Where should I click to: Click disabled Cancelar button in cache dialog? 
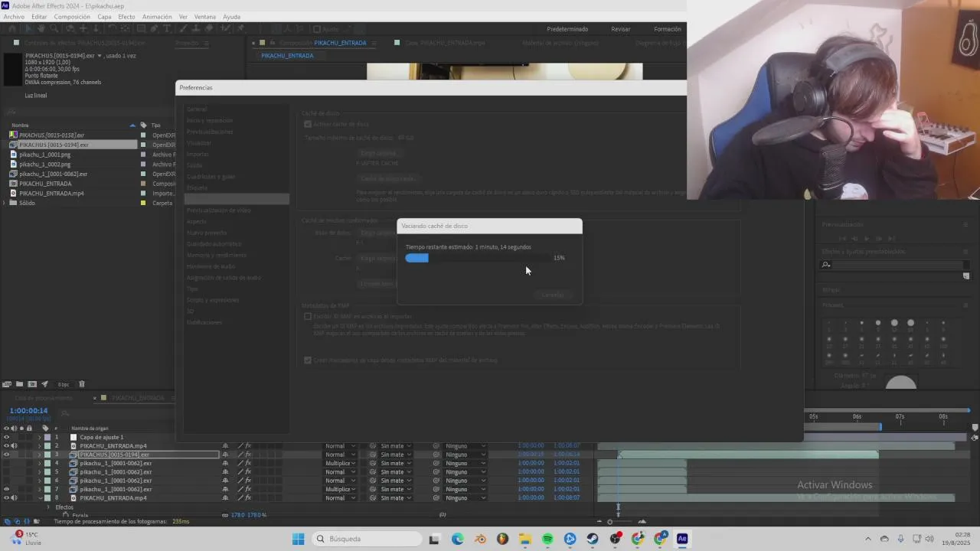pyautogui.click(x=553, y=295)
